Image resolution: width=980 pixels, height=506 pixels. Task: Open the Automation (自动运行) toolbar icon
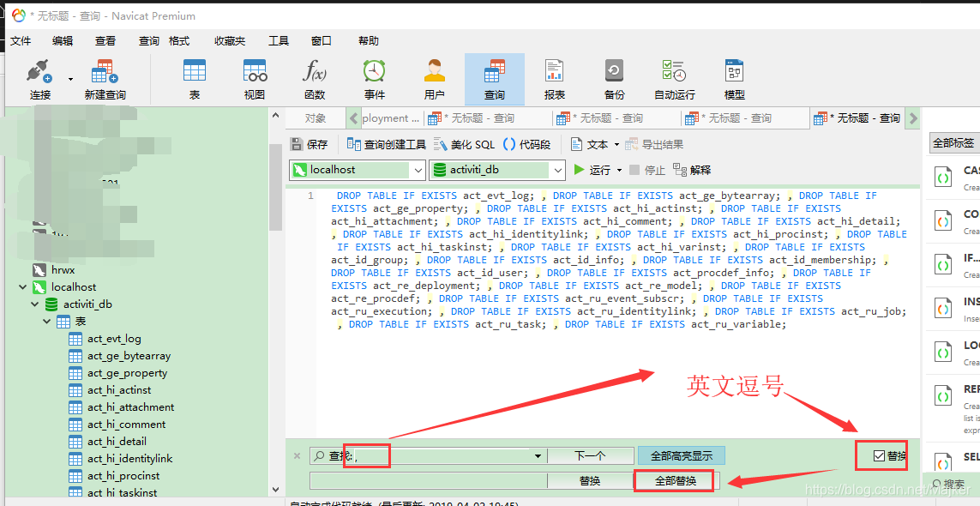675,79
